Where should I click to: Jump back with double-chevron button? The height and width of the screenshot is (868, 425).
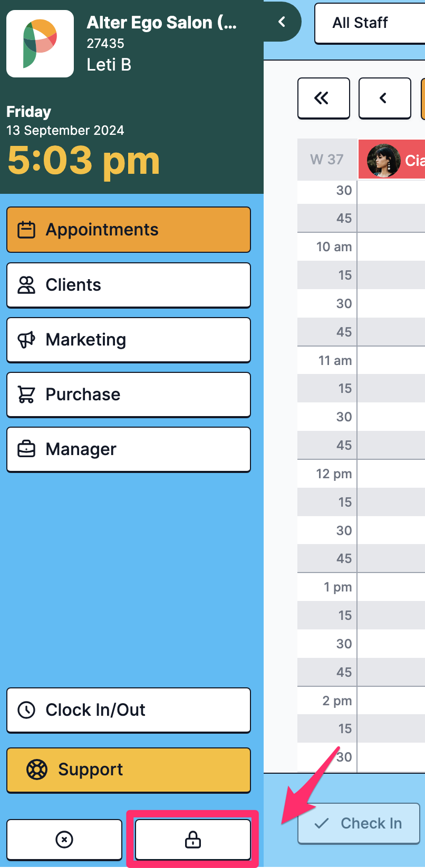tap(324, 98)
